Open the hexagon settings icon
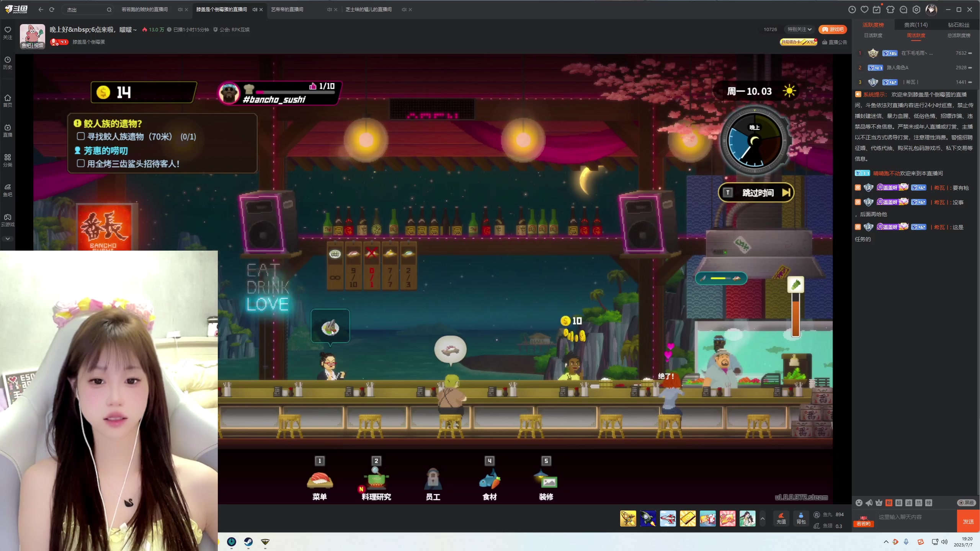 916,10
